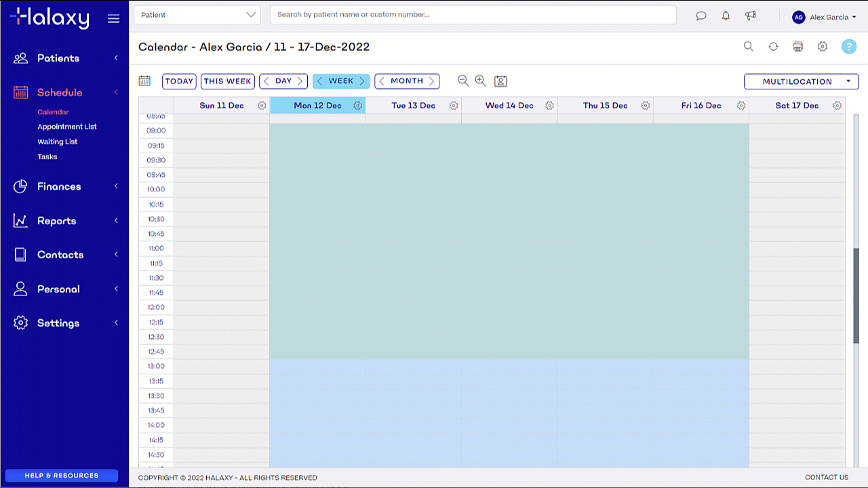Screen dimensions: 868x488
Task: Refresh the calendar with the sync icon
Action: click(773, 47)
